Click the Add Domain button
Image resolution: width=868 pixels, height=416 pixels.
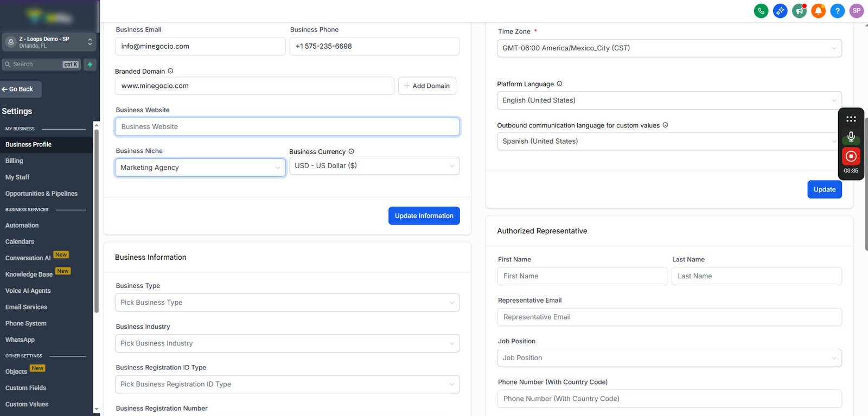(427, 86)
